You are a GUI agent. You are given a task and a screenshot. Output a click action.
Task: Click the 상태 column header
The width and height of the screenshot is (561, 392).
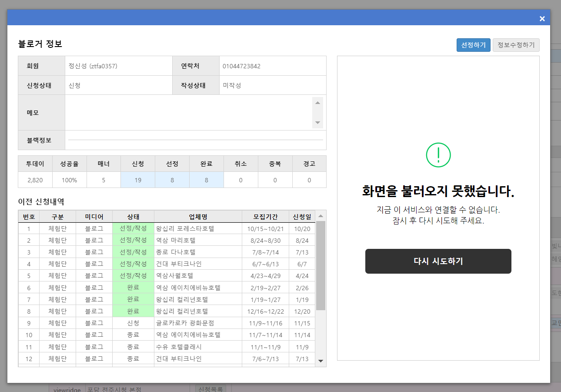(133, 217)
